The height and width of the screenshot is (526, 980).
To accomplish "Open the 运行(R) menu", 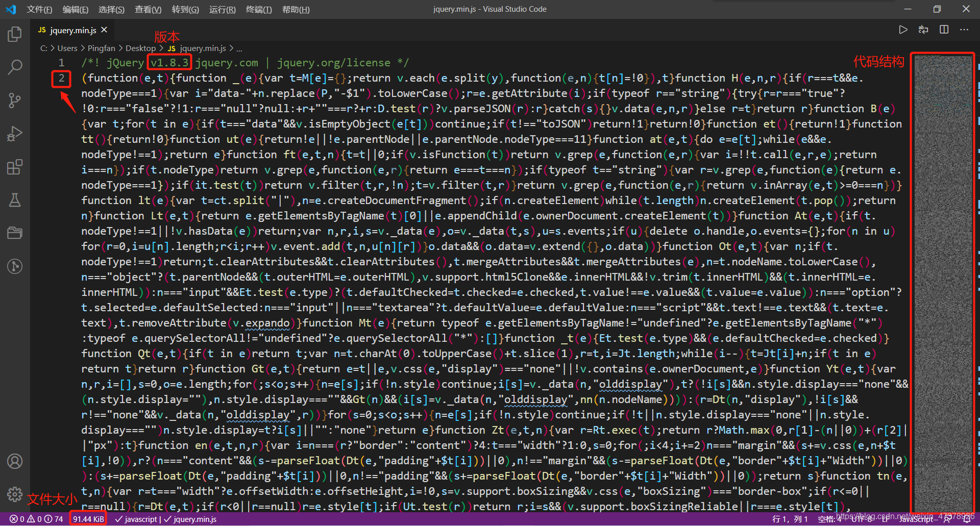I will click(223, 9).
